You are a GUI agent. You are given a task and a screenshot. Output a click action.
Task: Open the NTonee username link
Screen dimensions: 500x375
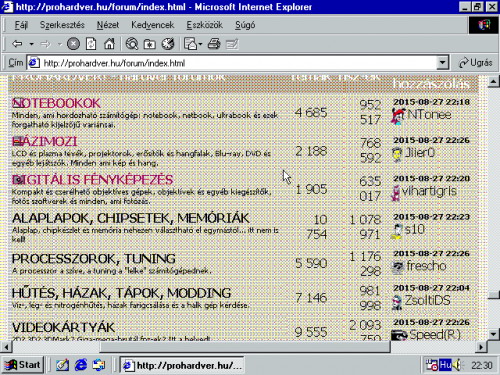pyautogui.click(x=429, y=115)
